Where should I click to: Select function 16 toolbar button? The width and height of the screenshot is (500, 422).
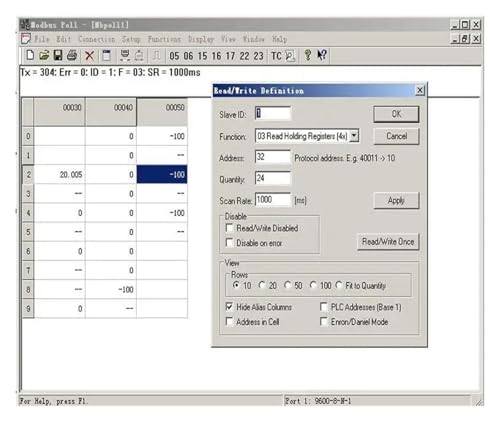click(216, 56)
